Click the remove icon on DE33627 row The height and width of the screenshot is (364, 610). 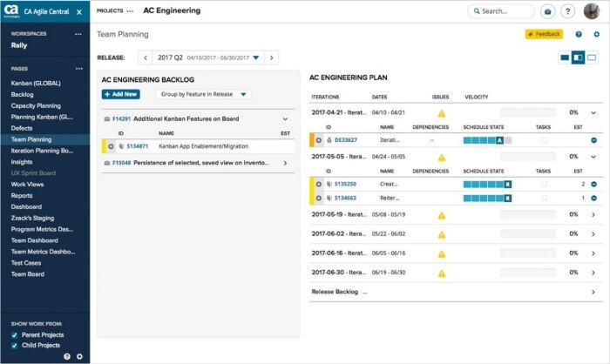(593, 139)
